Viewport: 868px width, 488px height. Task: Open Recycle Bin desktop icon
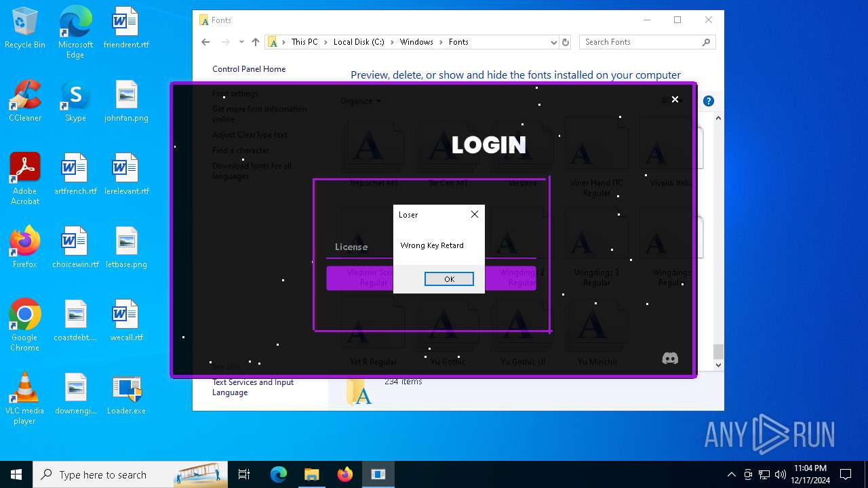[x=25, y=28]
